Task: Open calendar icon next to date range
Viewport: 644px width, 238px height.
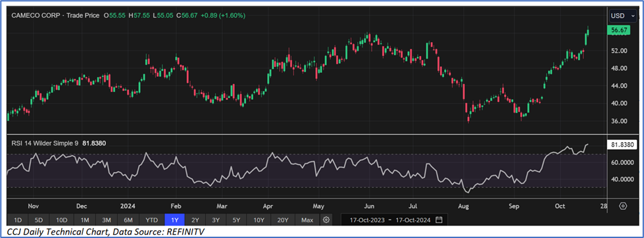Action: (439, 220)
